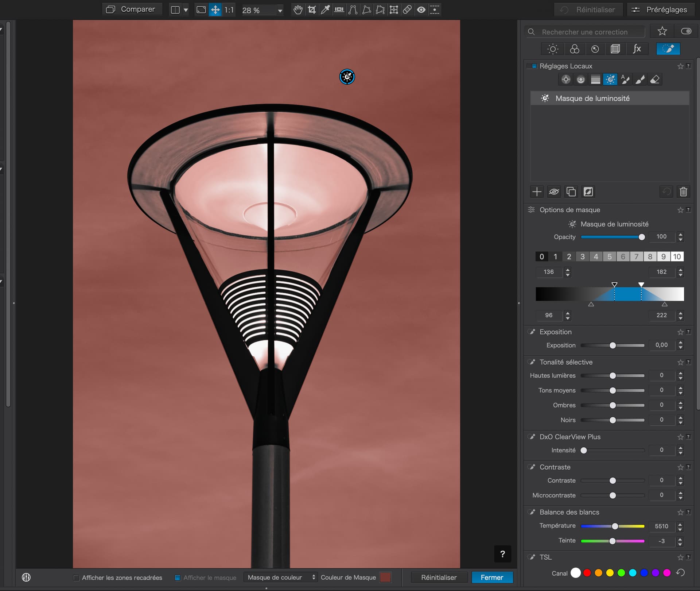This screenshot has height=591, width=700.
Task: Open Masque de couleur dropdown
Action: pyautogui.click(x=280, y=578)
